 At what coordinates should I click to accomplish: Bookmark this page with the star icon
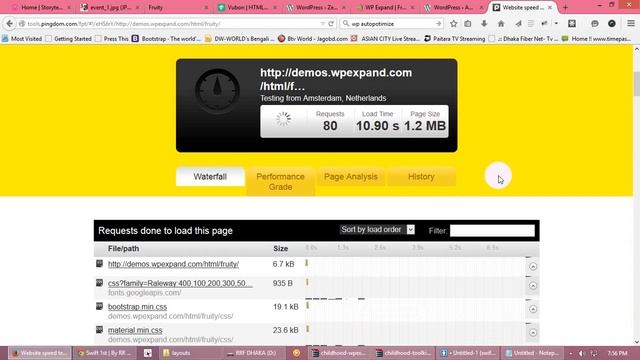click(x=453, y=24)
